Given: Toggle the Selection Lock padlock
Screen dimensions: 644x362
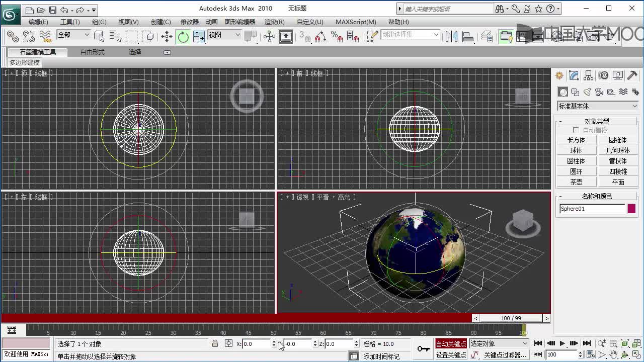Looking at the screenshot, I should click(x=215, y=344).
